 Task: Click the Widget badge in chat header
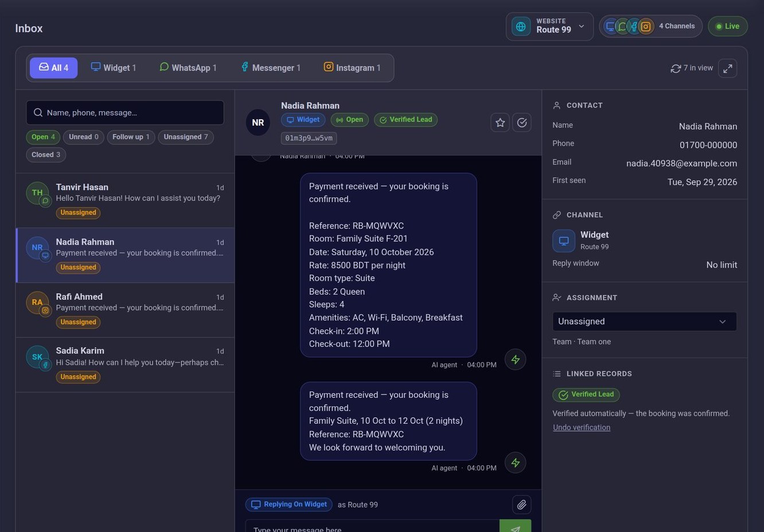tap(303, 120)
